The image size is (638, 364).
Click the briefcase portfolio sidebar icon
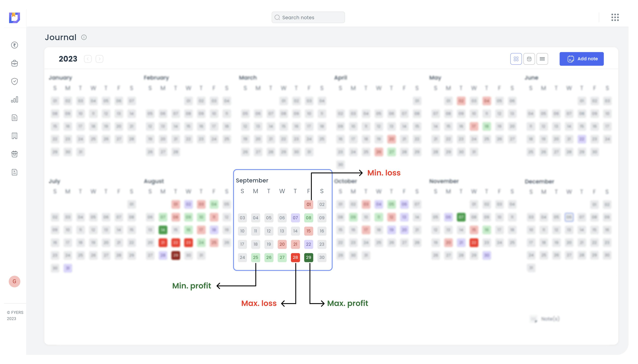[15, 63]
